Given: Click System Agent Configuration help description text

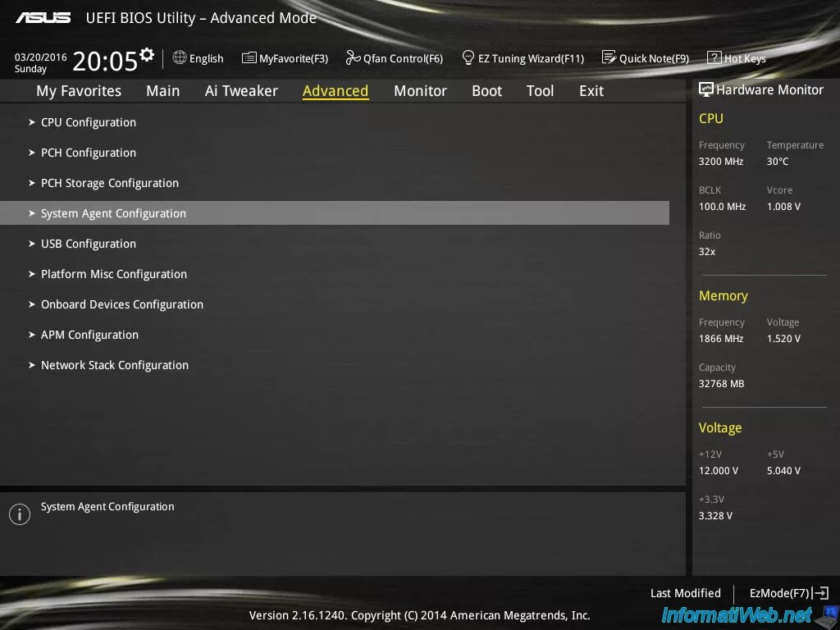Looking at the screenshot, I should 107,507.
